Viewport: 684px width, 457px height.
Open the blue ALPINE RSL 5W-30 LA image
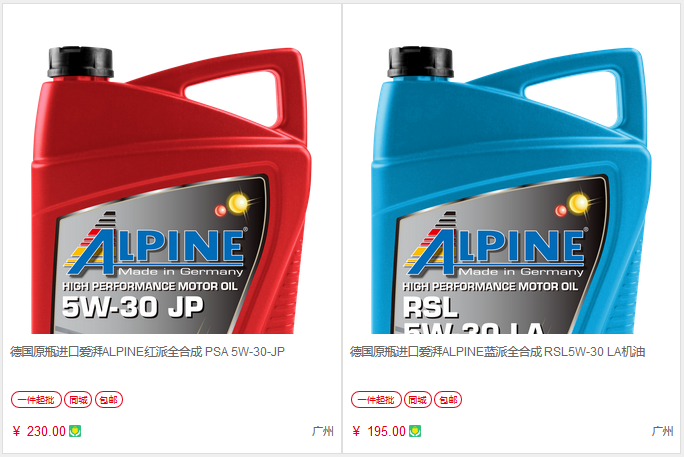(x=511, y=190)
